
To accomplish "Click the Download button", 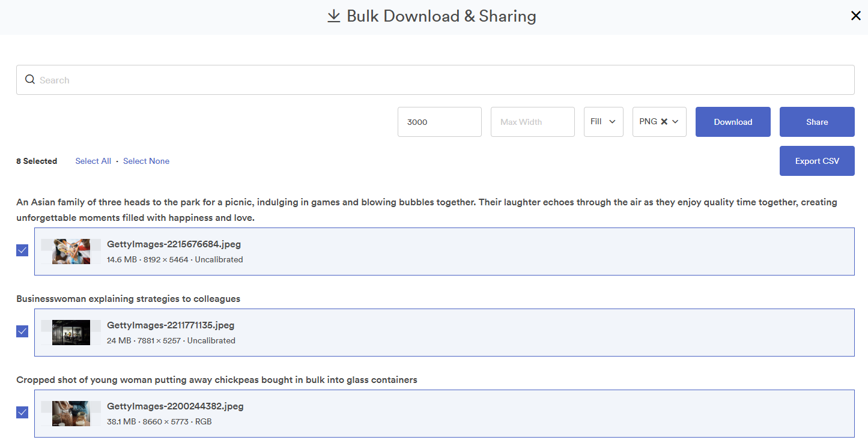I will pyautogui.click(x=733, y=122).
